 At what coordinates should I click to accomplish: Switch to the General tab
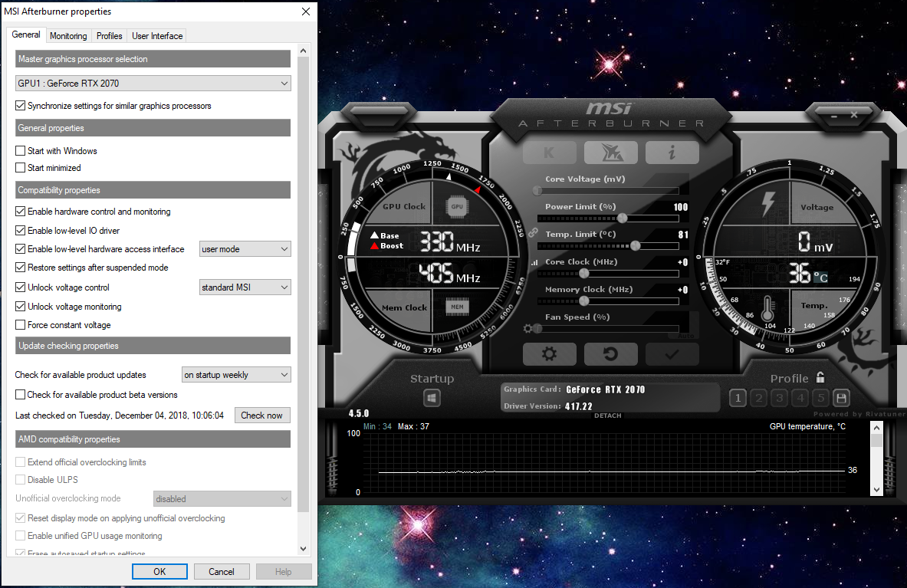click(x=26, y=34)
